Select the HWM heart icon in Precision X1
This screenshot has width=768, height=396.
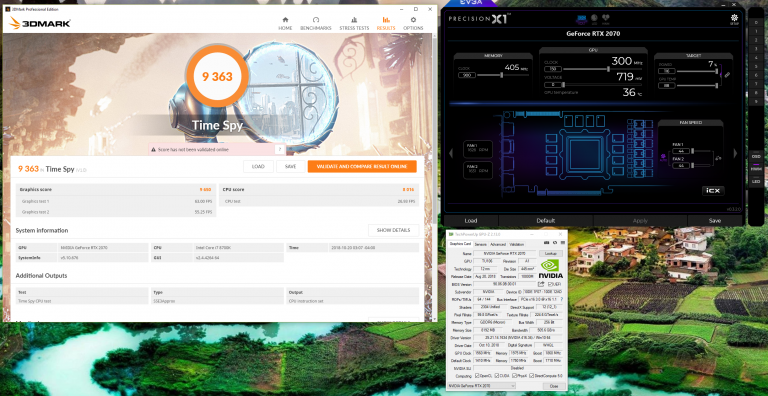(605, 20)
